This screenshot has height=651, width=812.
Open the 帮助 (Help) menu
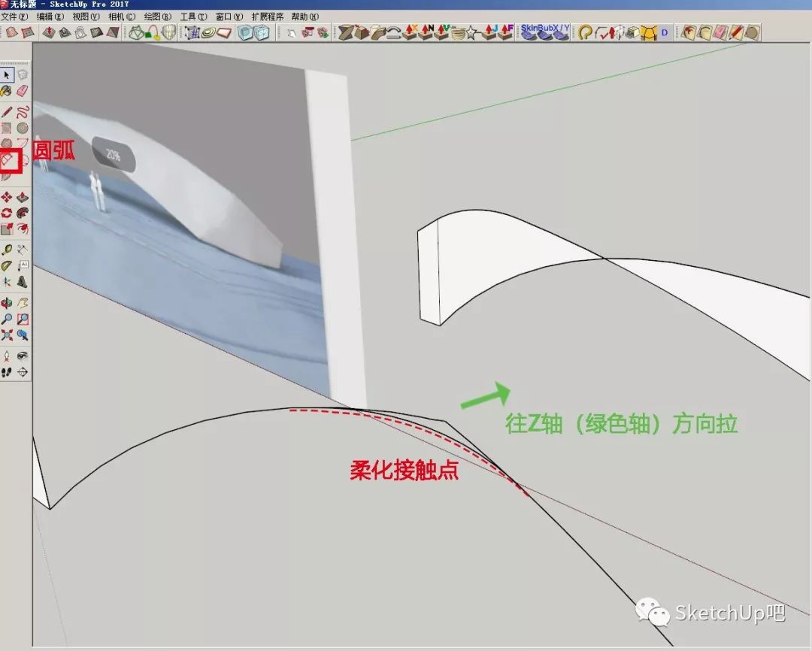coord(304,17)
